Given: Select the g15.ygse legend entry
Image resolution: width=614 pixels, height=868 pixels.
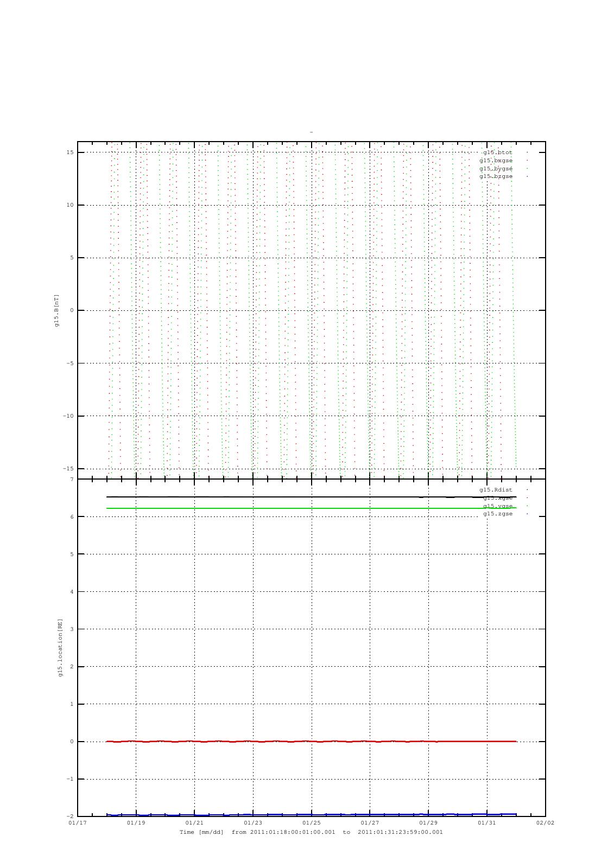Looking at the screenshot, I should 497,506.
